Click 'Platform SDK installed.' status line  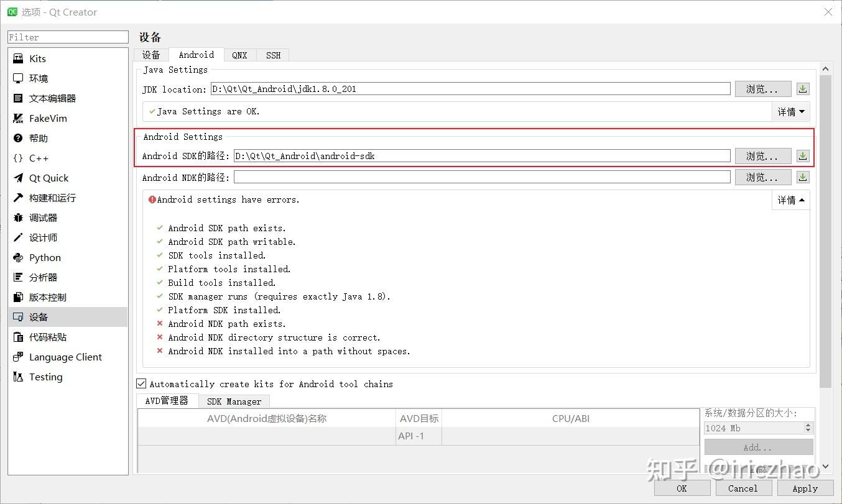pyautogui.click(x=224, y=310)
